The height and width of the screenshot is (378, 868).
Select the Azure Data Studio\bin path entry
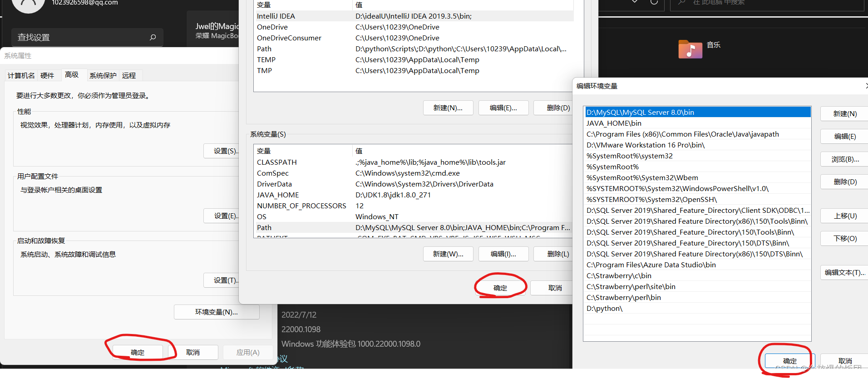[x=698, y=265]
